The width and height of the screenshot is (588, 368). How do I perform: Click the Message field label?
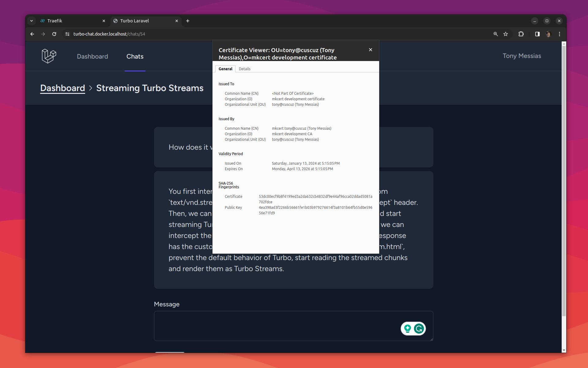click(167, 304)
